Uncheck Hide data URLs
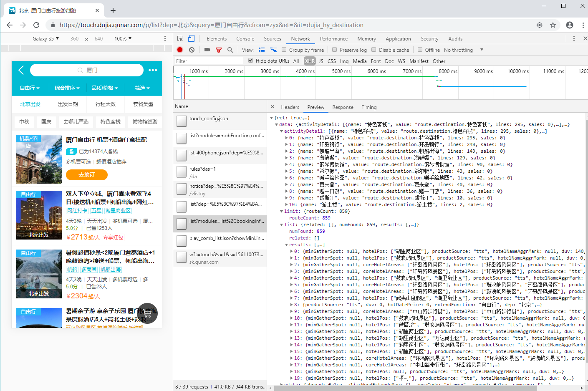The width and height of the screenshot is (588, 391). click(x=250, y=61)
